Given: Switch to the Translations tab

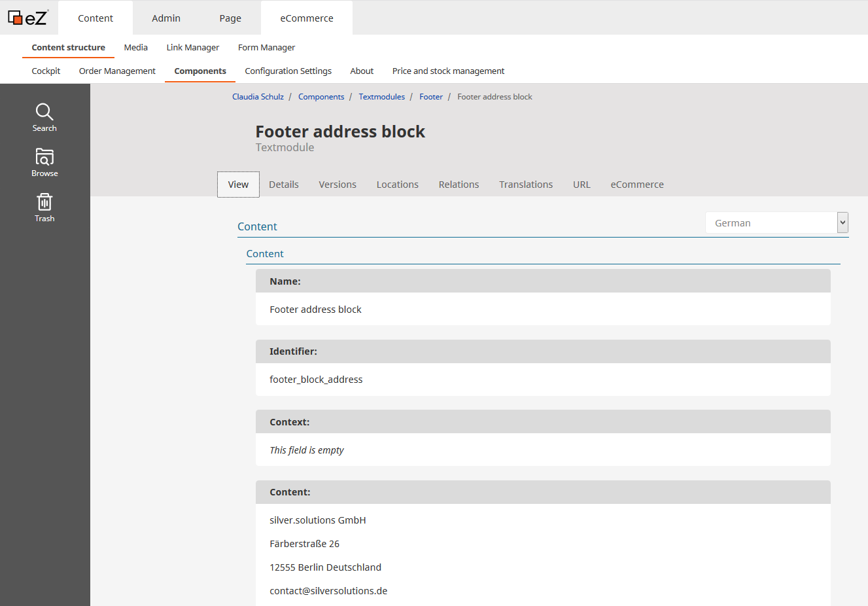Looking at the screenshot, I should (x=526, y=185).
